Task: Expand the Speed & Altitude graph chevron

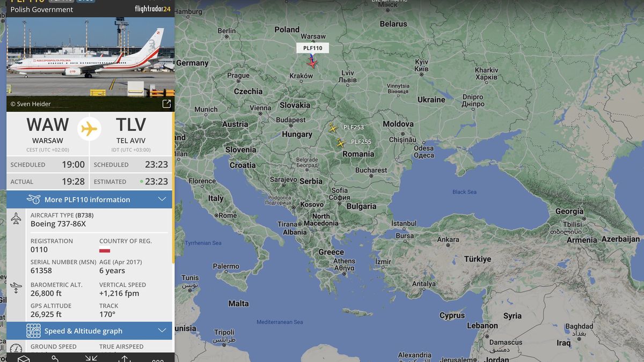Action: [162, 331]
